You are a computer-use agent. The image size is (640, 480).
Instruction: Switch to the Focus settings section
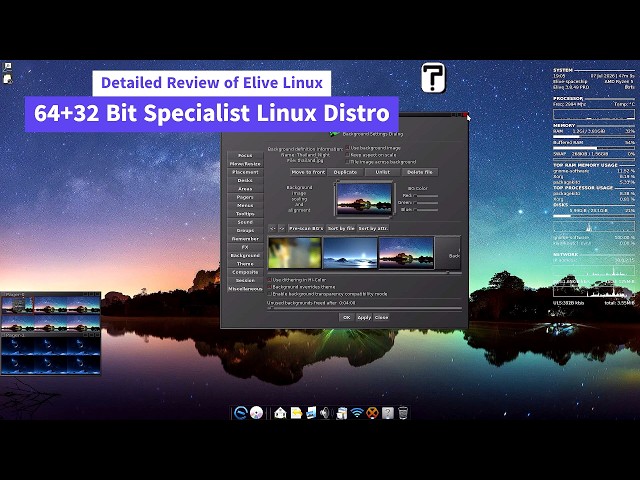[245, 156]
